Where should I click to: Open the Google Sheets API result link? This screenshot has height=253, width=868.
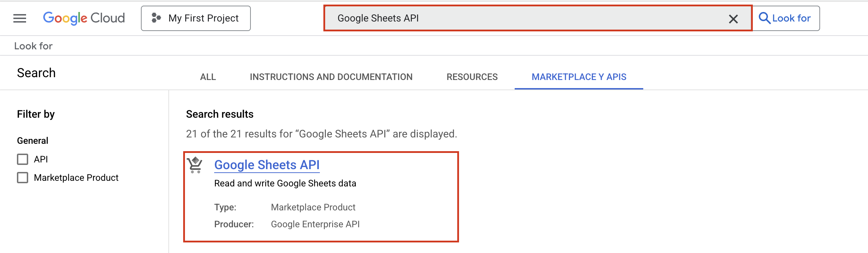(x=267, y=165)
